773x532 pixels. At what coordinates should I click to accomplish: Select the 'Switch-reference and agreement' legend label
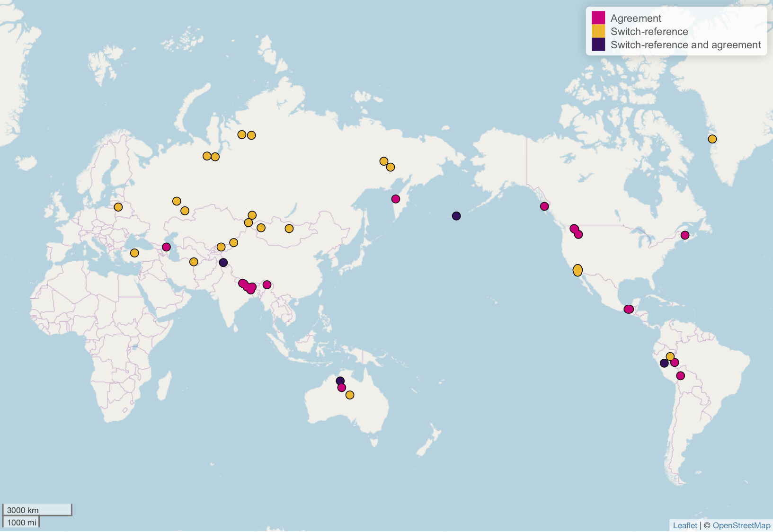point(686,44)
